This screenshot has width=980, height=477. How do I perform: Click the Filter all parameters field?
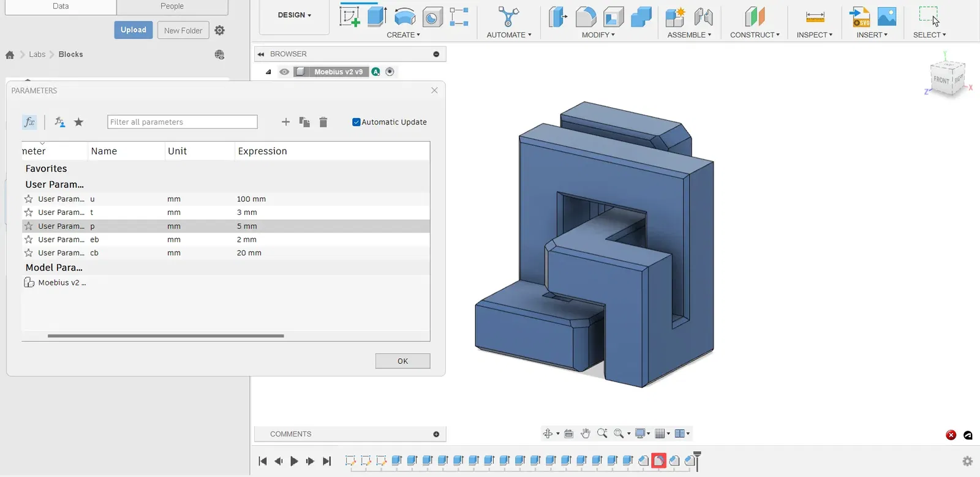point(183,122)
